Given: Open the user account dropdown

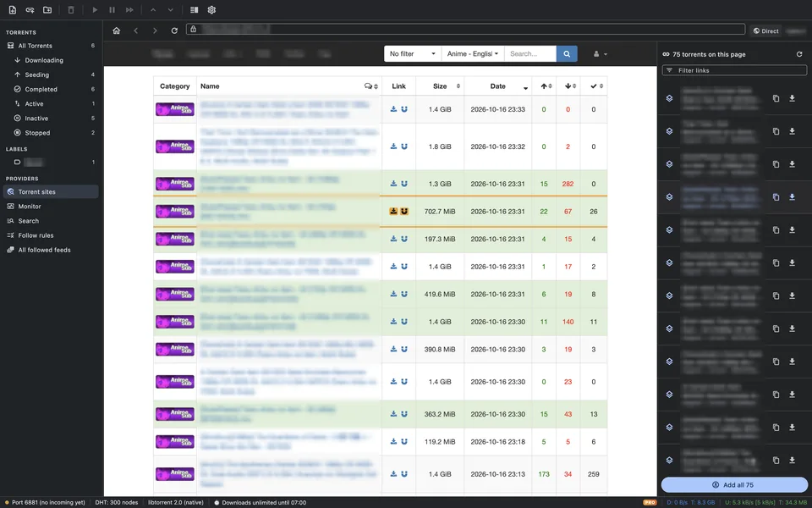Looking at the screenshot, I should click(x=601, y=54).
